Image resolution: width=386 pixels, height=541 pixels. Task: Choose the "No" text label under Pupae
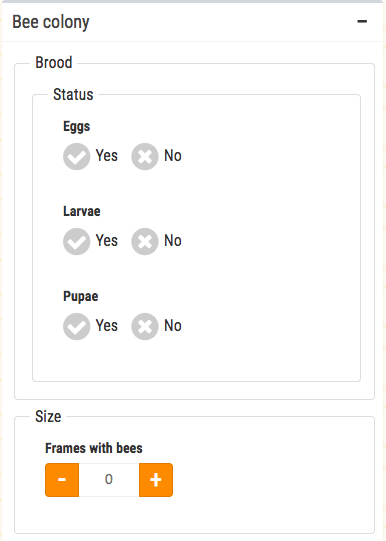point(173,325)
